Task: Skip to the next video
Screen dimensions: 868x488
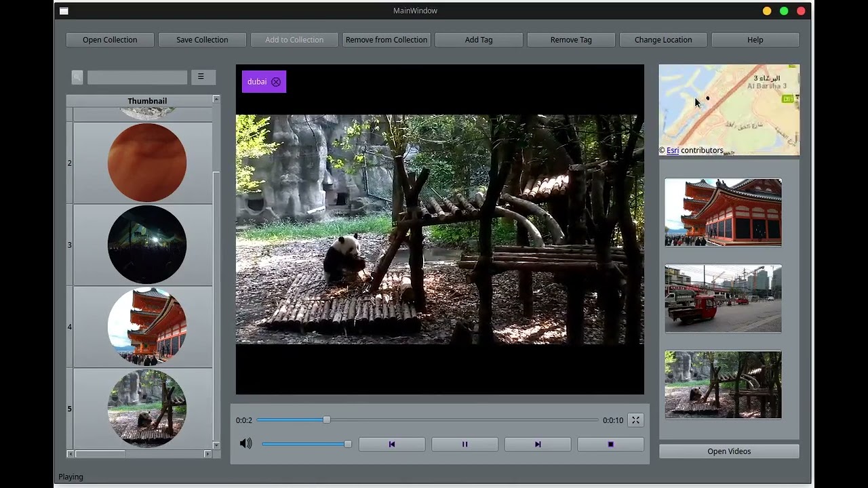Action: pyautogui.click(x=538, y=445)
